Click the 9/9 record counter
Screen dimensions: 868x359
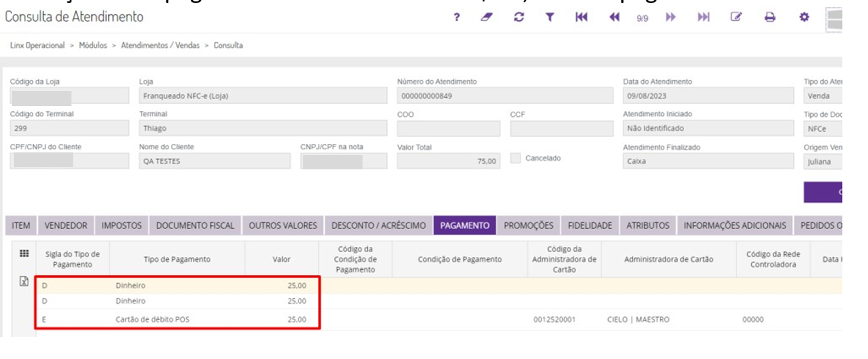[642, 18]
